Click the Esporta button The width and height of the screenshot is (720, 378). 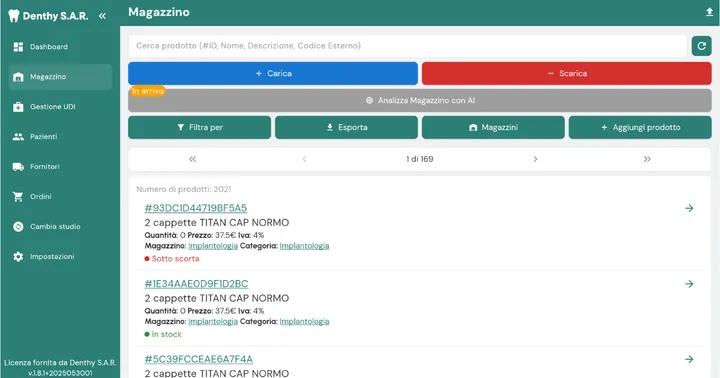346,127
